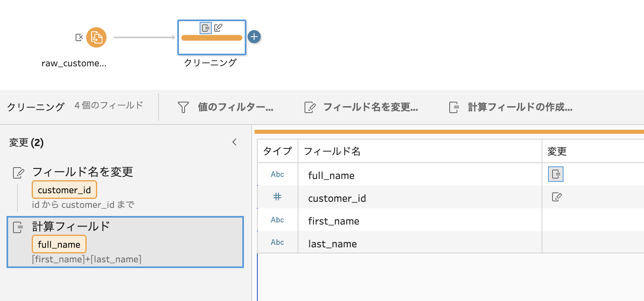Click the Abc type icon for first_name
The width and height of the screenshot is (644, 301).
tap(277, 220)
